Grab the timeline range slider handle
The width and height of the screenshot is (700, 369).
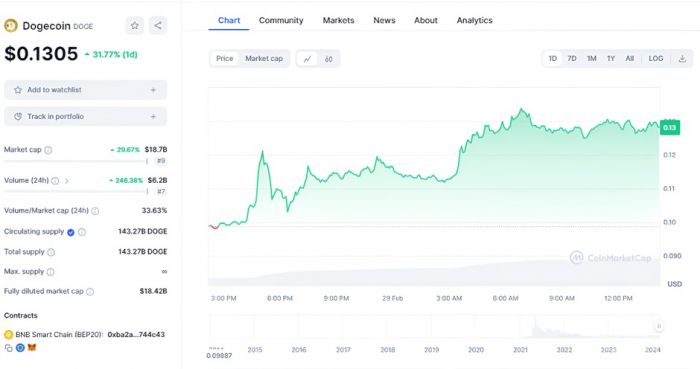(658, 327)
